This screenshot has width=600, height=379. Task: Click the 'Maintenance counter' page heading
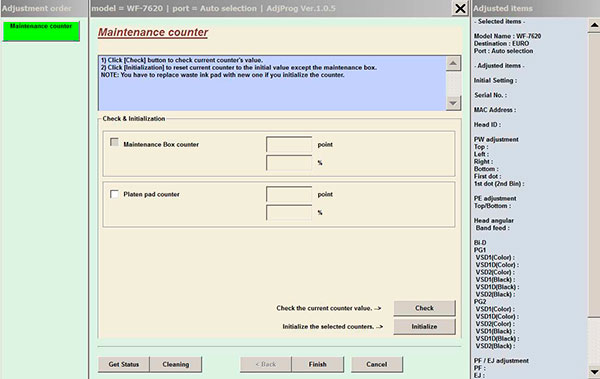153,33
